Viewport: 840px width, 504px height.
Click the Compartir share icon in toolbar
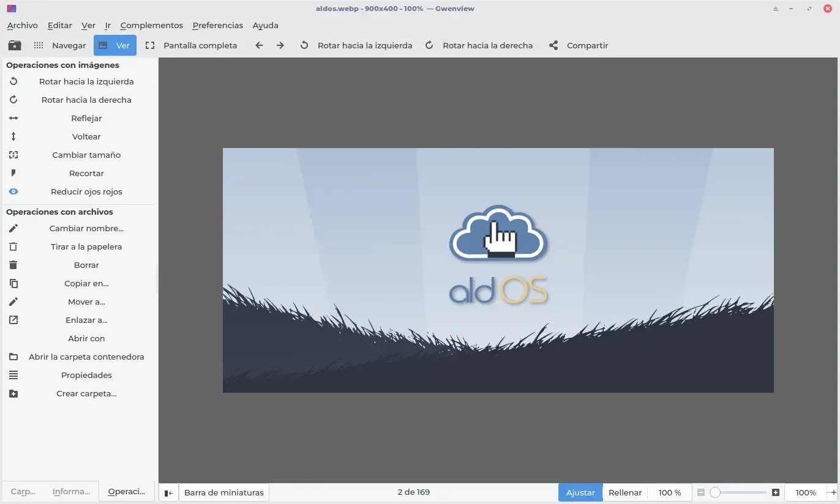pos(553,45)
